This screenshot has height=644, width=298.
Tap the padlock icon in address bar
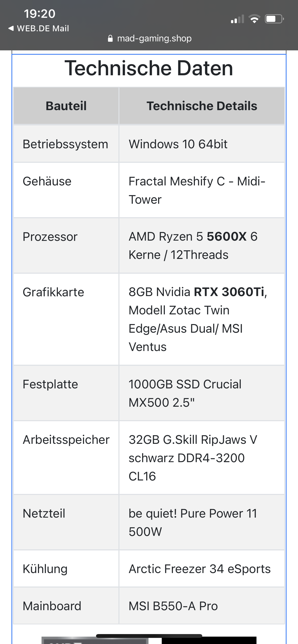[110, 38]
